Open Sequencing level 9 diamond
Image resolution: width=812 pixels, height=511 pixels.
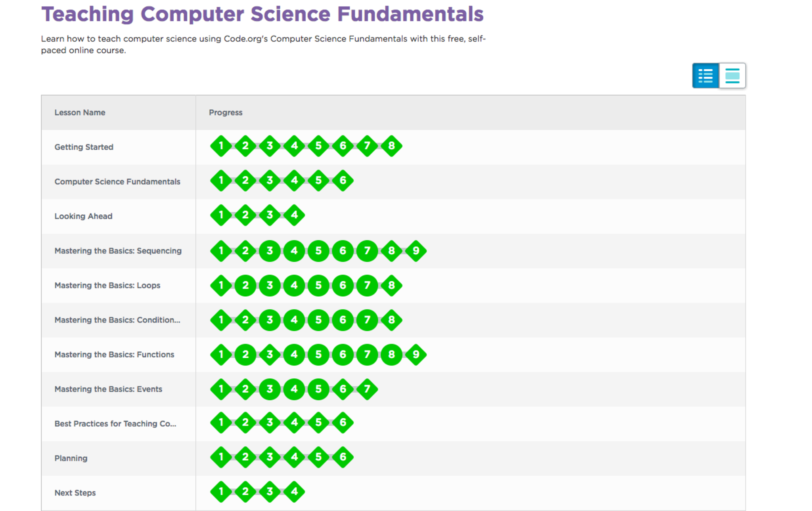tap(416, 251)
